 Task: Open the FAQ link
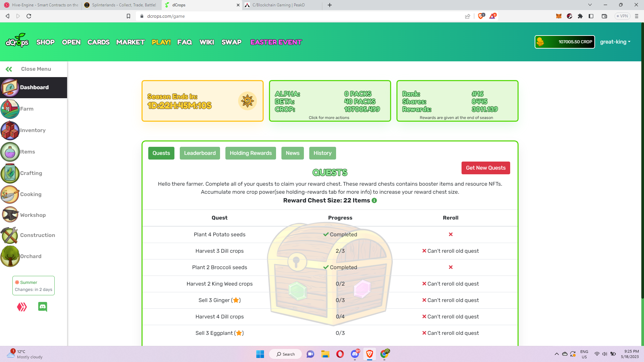[x=184, y=42]
